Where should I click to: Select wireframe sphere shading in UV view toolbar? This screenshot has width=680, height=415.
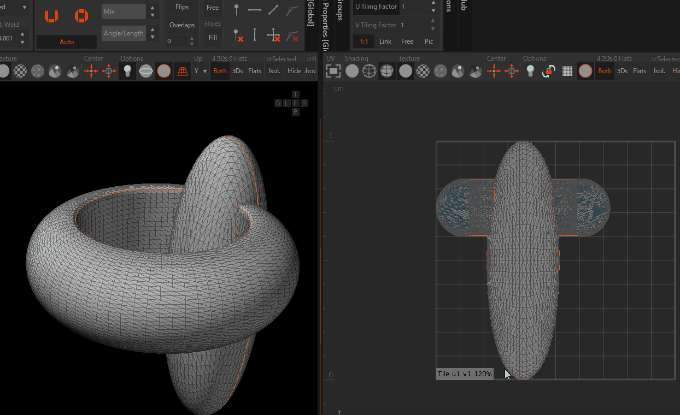369,71
